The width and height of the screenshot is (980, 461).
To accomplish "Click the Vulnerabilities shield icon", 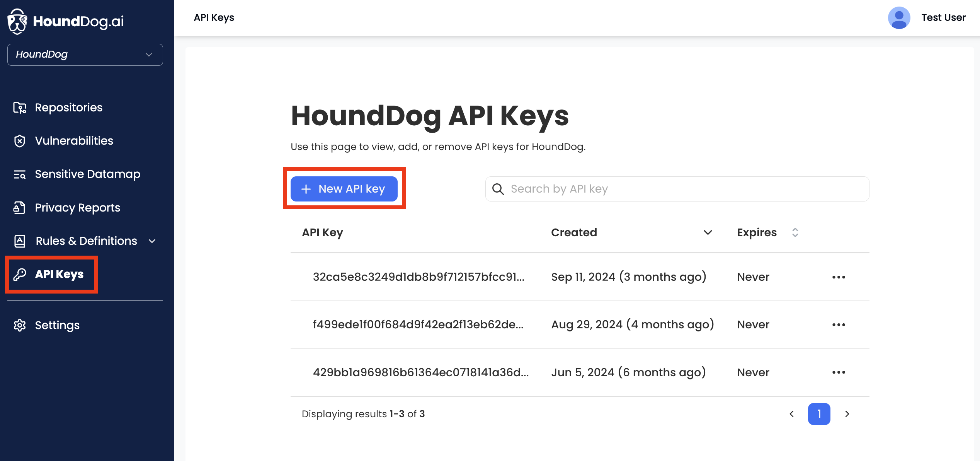I will point(20,141).
